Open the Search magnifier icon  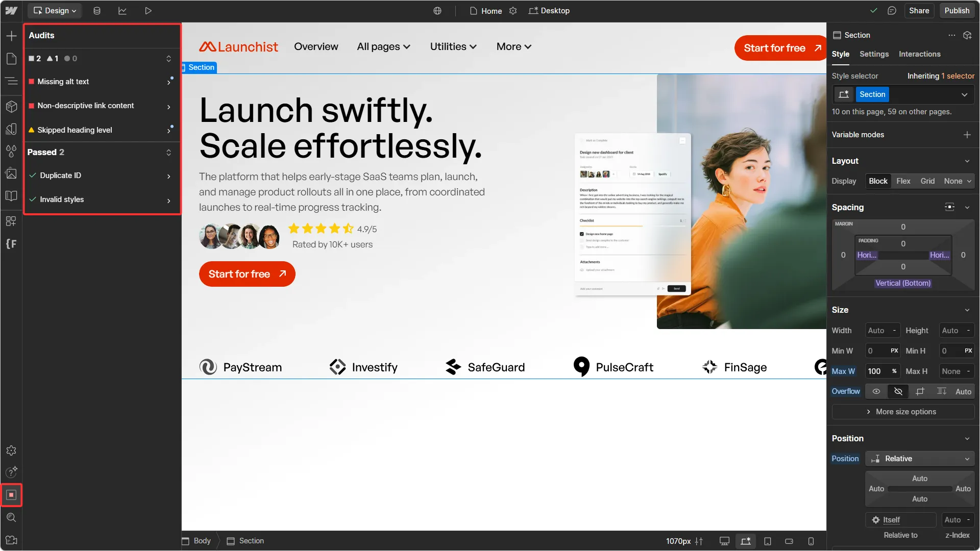tap(11, 518)
